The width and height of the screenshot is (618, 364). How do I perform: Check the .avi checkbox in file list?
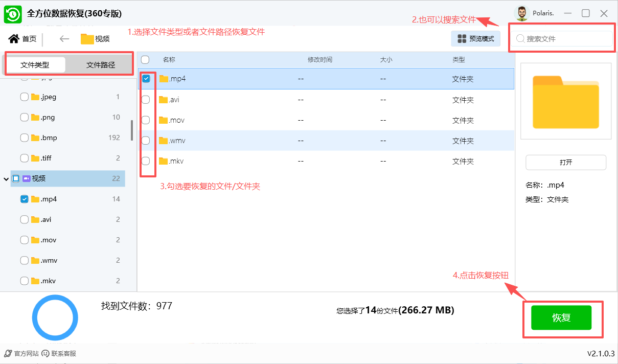tap(146, 100)
